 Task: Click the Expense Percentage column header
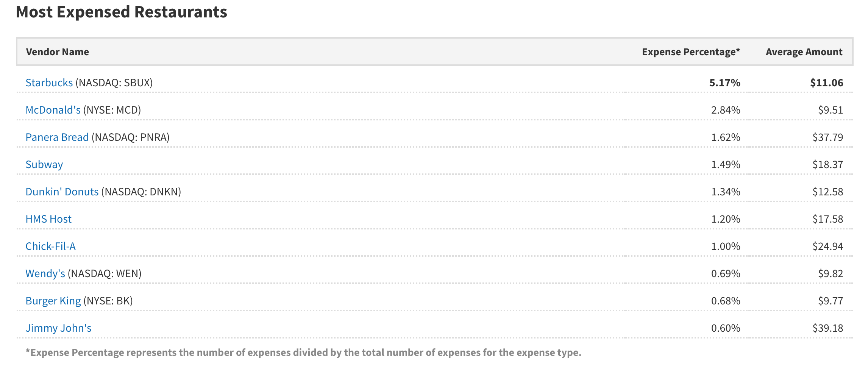[x=691, y=52]
